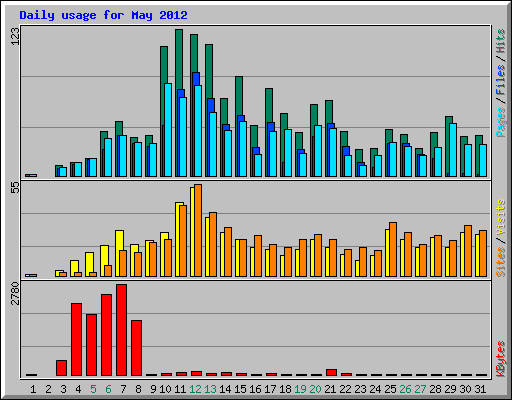Click day label "23" on the axis
Screen dimensions: 512x400
(360, 389)
